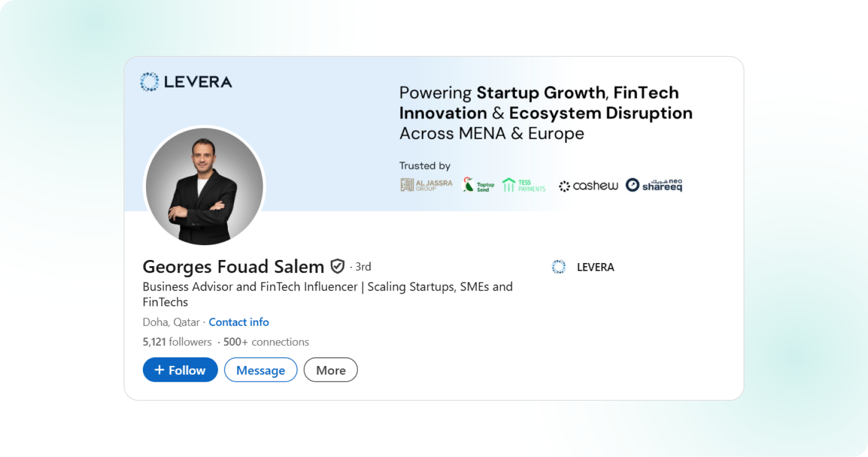This screenshot has width=868, height=457.
Task: Click the name Georges Fouad Salem
Action: pos(233,267)
